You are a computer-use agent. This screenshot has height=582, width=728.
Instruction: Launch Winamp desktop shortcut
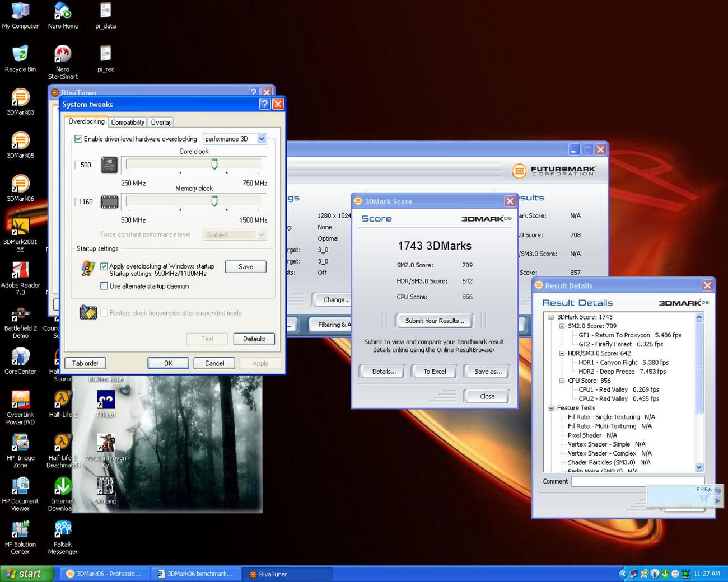[105, 490]
